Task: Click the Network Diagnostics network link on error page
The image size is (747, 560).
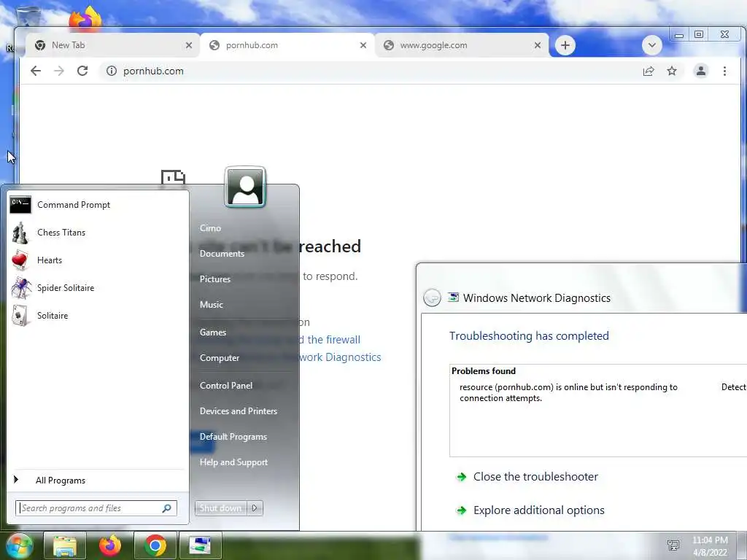Action: click(x=340, y=357)
